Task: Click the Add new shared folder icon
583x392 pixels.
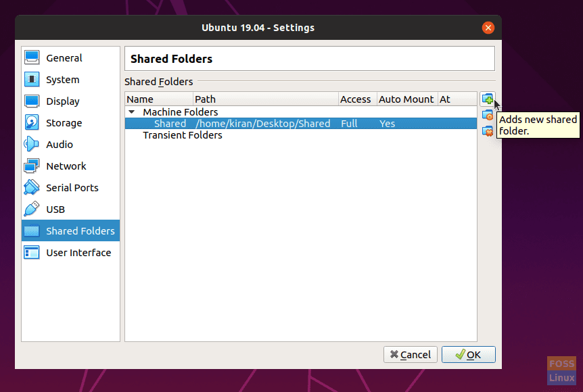Action: [487, 99]
